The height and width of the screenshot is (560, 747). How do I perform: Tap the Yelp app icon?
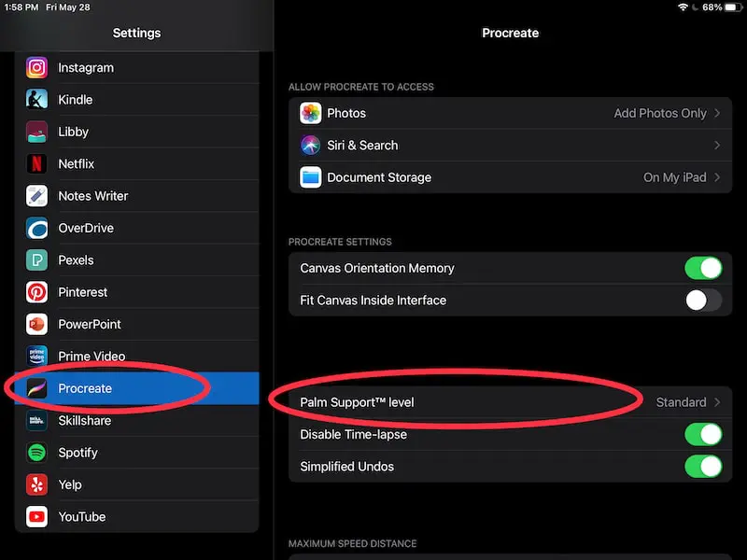click(36, 484)
